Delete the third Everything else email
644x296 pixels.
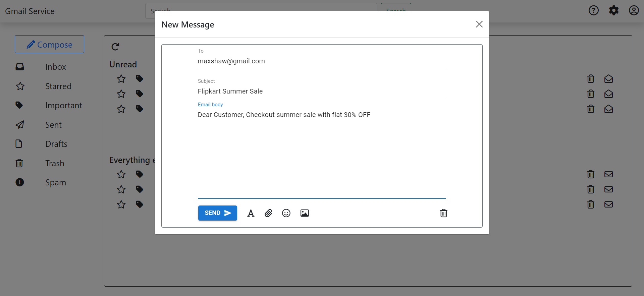(x=591, y=204)
